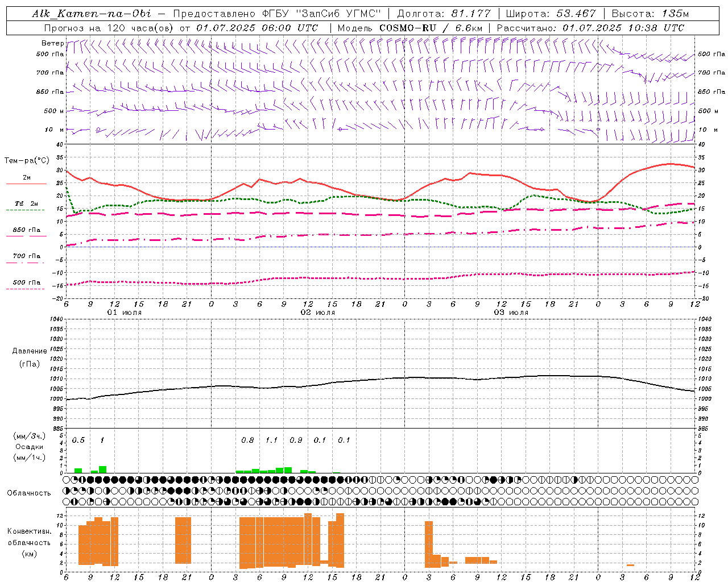Click 700 гПа in the temperature legend
Image resolution: width=728 pixels, height=582 pixels.
pyautogui.click(x=27, y=256)
